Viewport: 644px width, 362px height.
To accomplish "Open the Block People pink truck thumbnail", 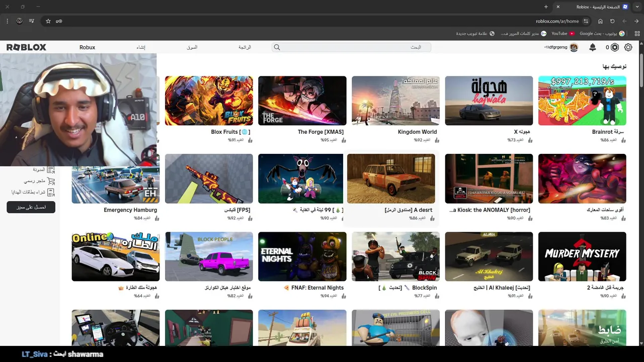I will tap(209, 256).
